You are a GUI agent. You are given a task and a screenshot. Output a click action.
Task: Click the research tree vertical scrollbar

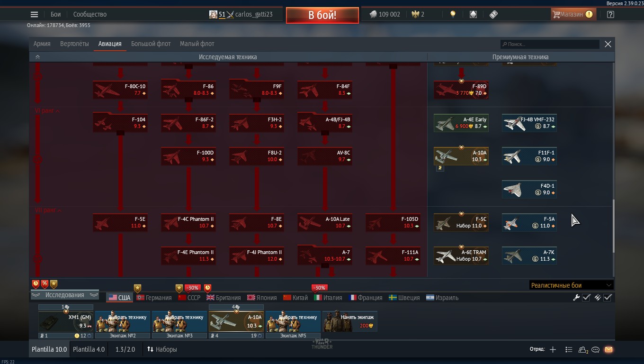[613, 227]
